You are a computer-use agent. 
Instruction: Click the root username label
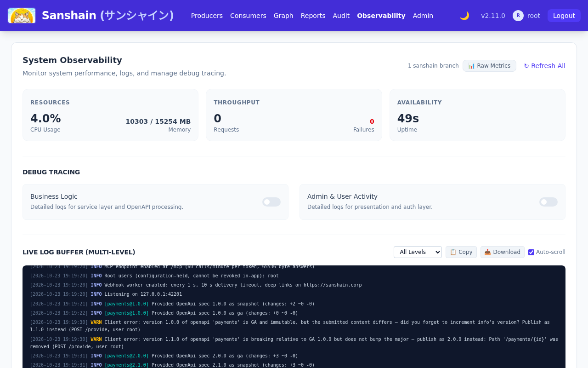pos(534,16)
